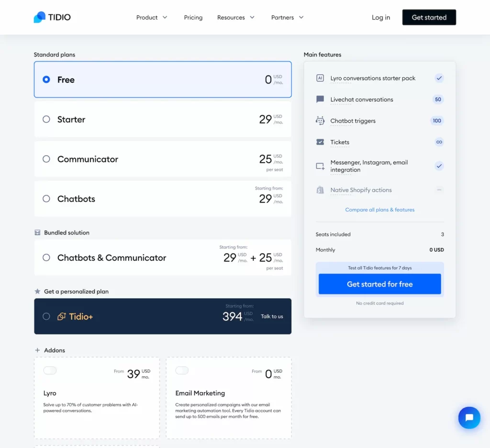Click the Chatbot triggers robot icon
490x448 pixels.
point(320,121)
